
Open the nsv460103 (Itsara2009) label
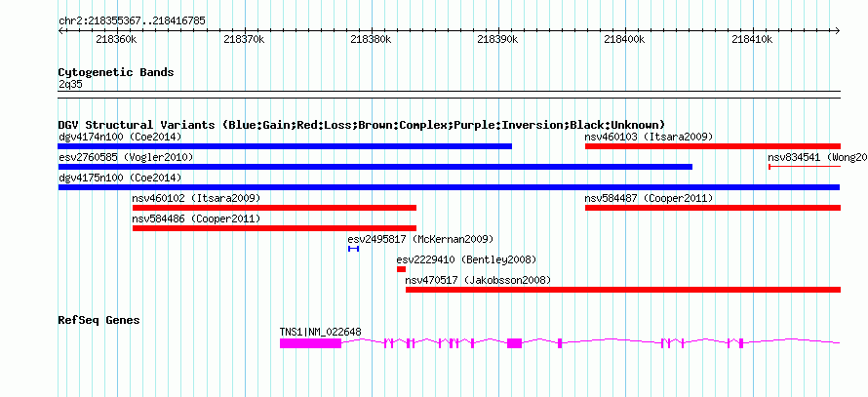pos(649,137)
